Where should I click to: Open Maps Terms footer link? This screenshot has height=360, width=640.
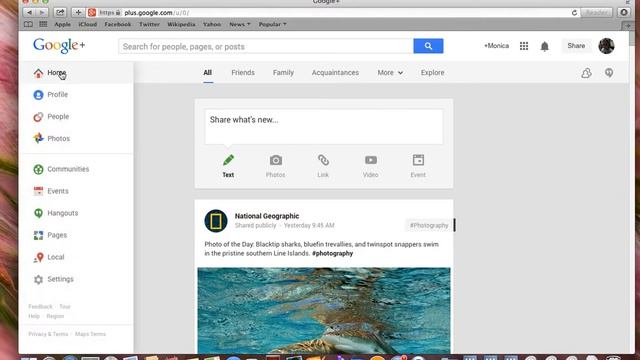tap(90, 334)
